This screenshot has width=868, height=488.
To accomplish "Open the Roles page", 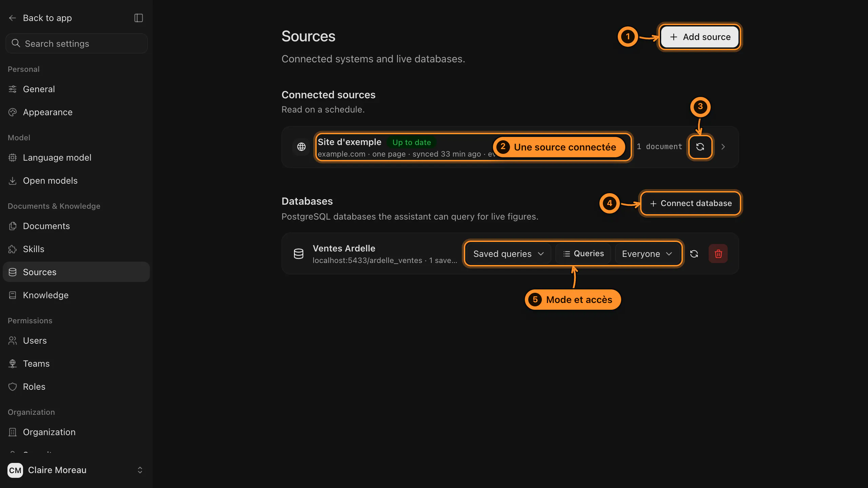I will [x=76, y=387].
